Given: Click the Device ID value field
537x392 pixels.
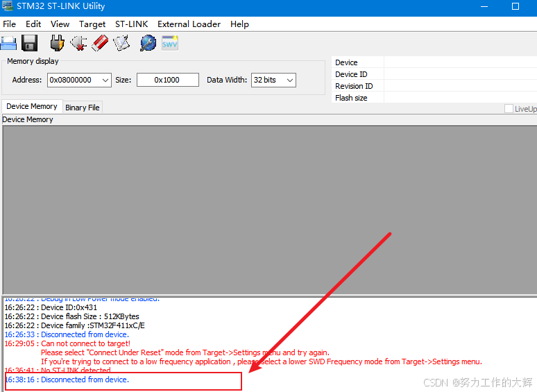Looking at the screenshot, I should click(460, 74).
